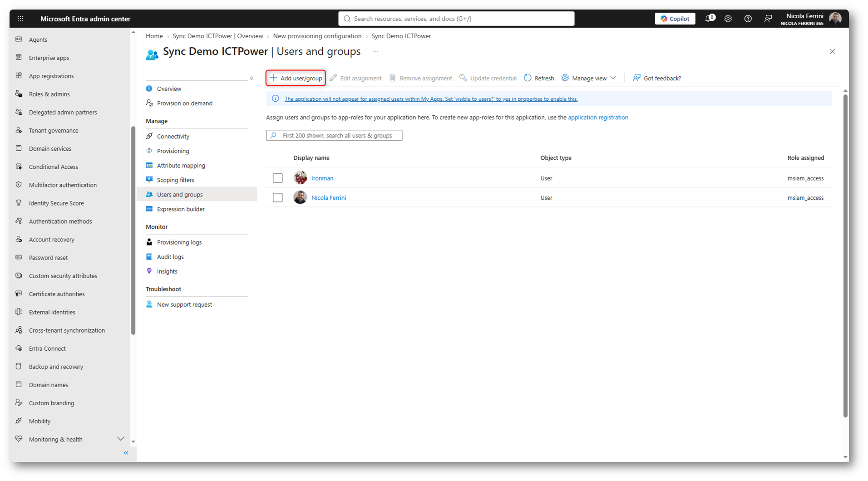Open the help question mark icon

pyautogui.click(x=748, y=19)
